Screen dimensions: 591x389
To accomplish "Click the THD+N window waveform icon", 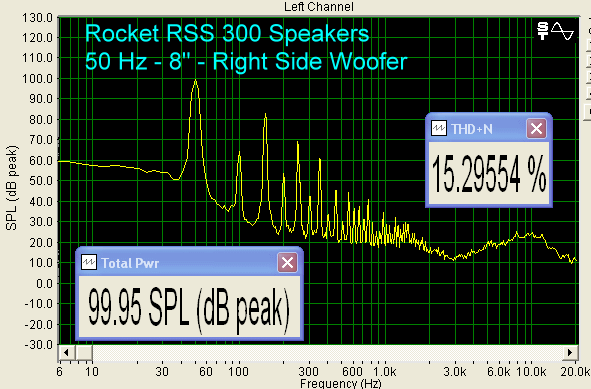I will 439,129.
